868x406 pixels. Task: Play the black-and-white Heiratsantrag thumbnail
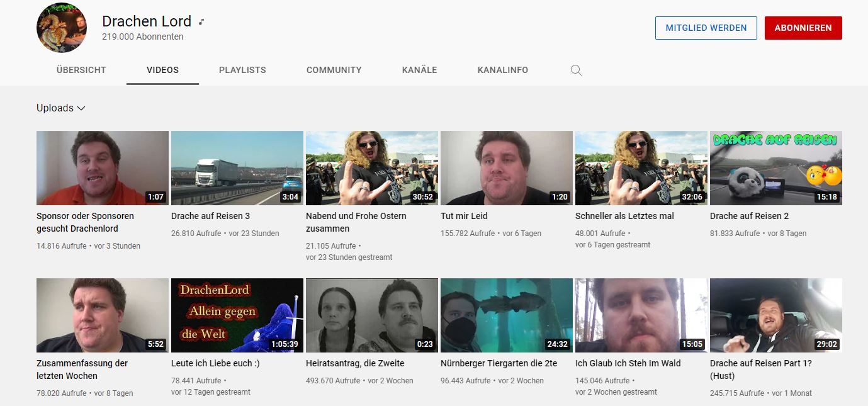[x=372, y=315]
